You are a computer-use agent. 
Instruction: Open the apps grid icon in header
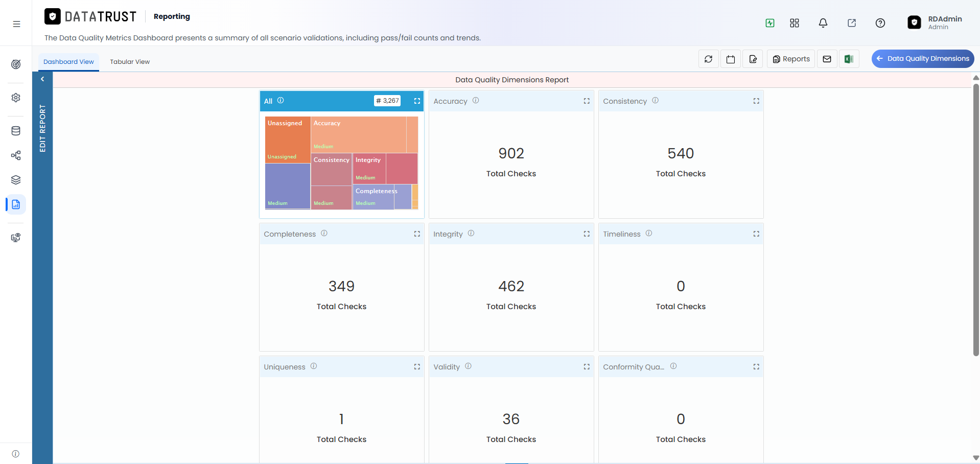point(795,23)
